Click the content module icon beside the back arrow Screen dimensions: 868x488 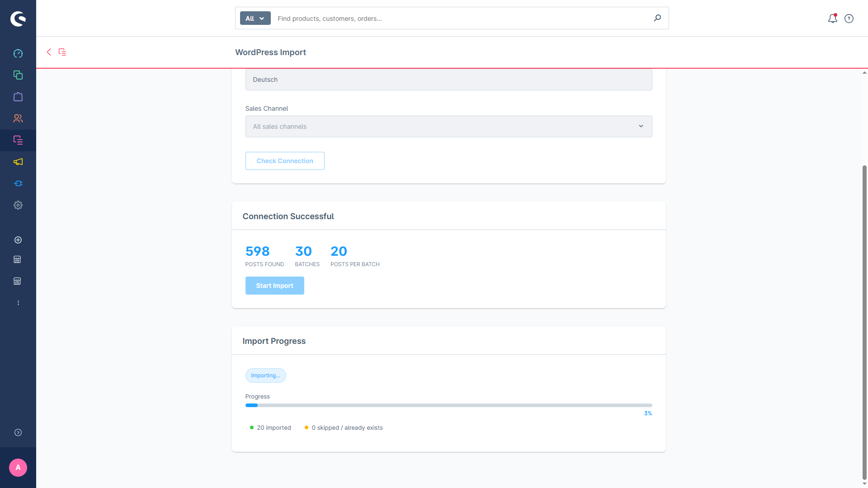(x=62, y=52)
